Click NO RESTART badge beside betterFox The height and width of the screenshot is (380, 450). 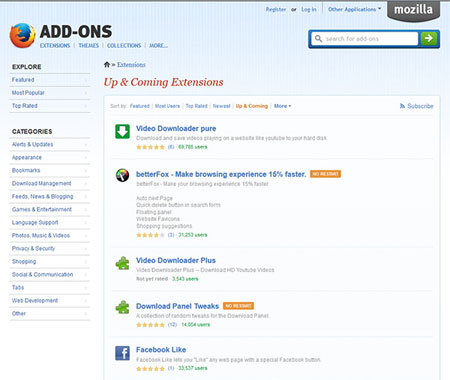(325, 174)
